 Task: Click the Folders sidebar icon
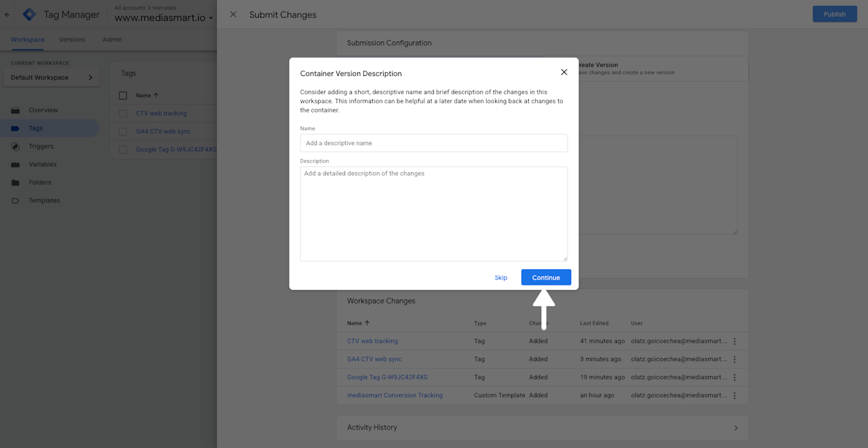[x=15, y=183]
